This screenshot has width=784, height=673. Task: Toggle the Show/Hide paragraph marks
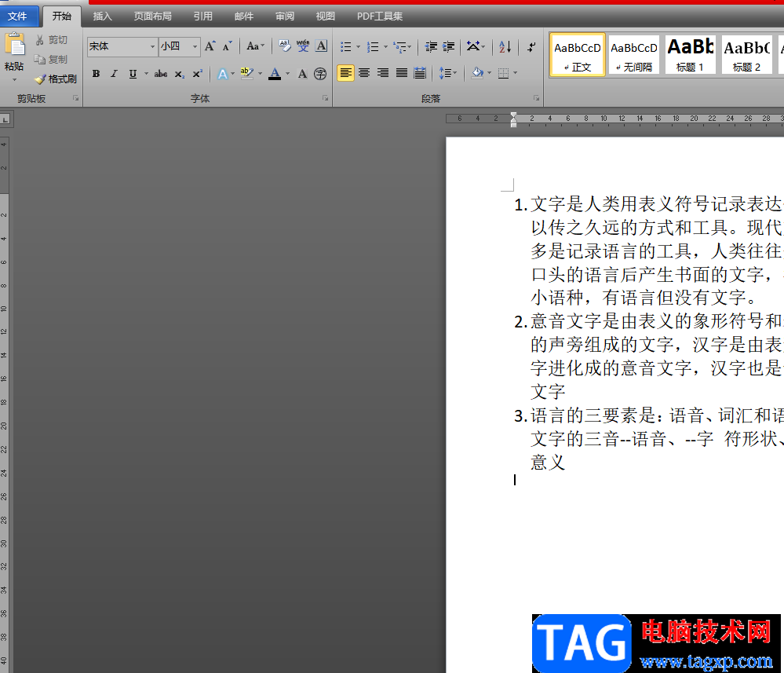pos(531,47)
